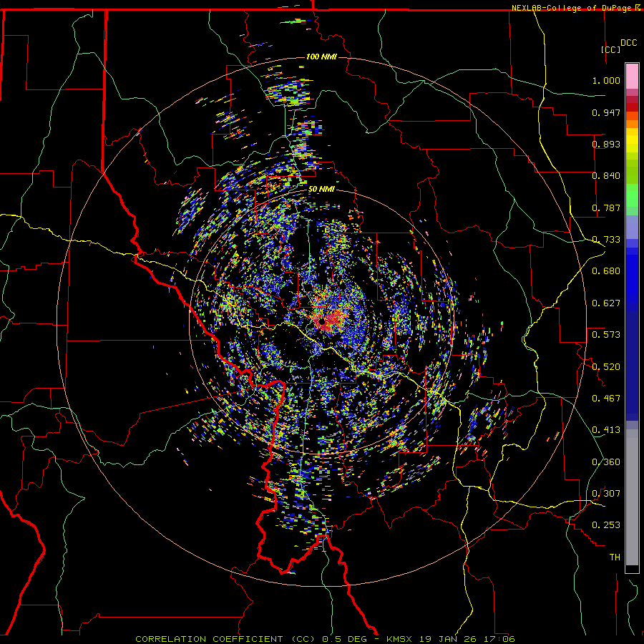Select the 0.360 legend value
The image size is (644, 644).
(x=606, y=462)
